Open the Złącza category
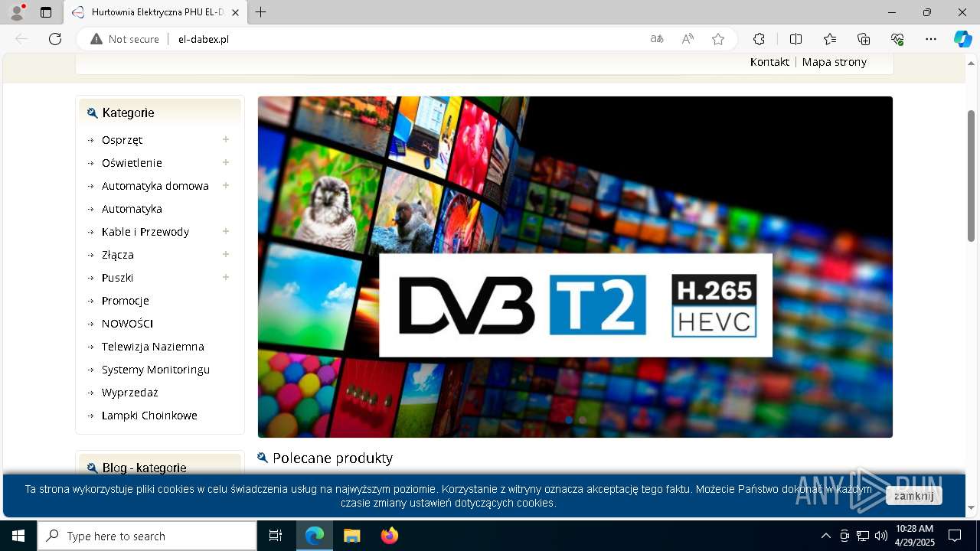980x551 pixels. point(118,255)
